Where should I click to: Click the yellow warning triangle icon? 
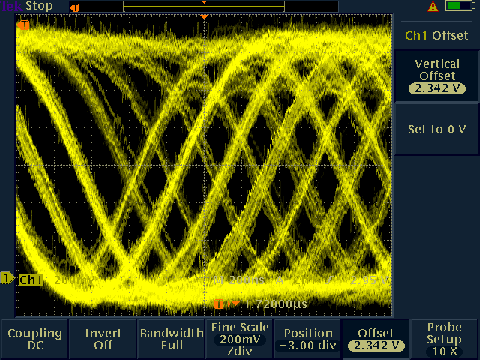tap(433, 7)
